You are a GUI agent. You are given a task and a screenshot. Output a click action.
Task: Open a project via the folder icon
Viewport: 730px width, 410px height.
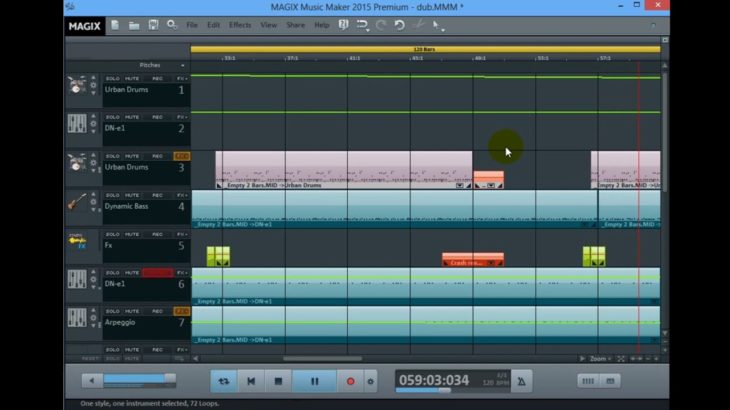tap(134, 25)
